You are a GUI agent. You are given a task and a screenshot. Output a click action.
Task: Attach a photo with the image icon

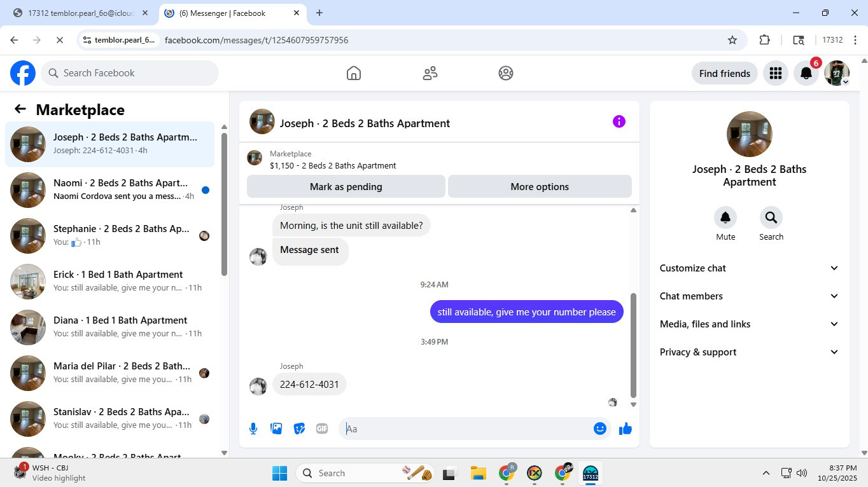click(276, 429)
